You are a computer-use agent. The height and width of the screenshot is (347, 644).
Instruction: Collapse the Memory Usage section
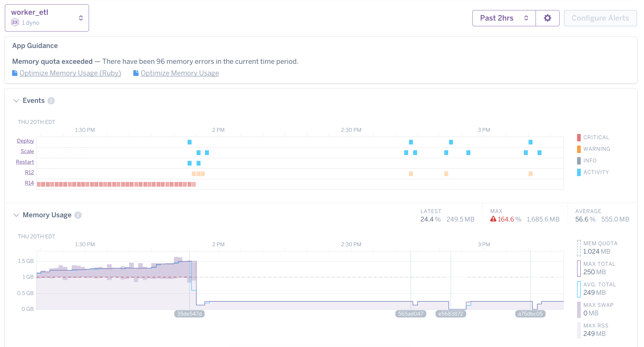(16, 215)
